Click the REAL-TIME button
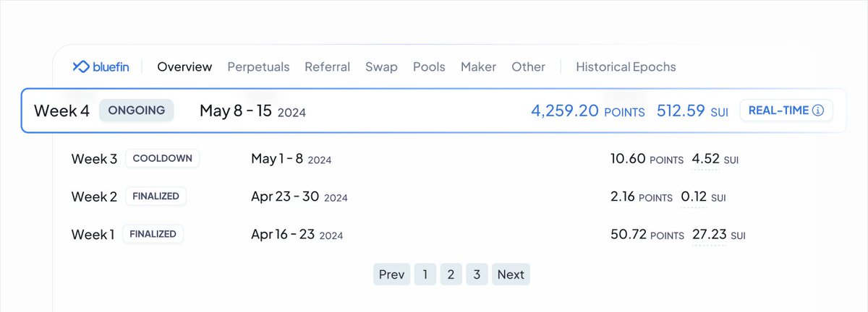Image resolution: width=868 pixels, height=312 pixels. point(786,110)
